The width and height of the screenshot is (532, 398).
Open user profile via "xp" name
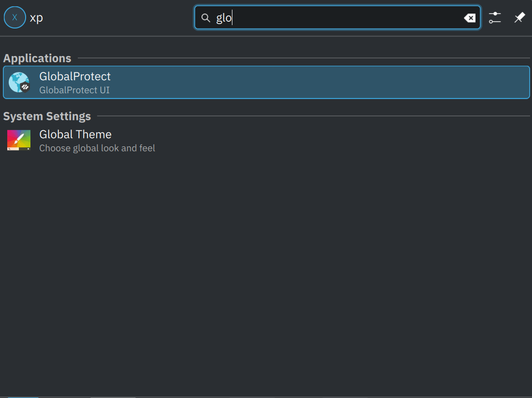point(36,18)
